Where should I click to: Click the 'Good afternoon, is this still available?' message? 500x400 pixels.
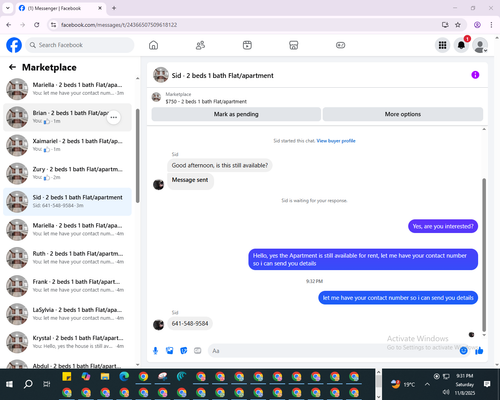(x=220, y=165)
